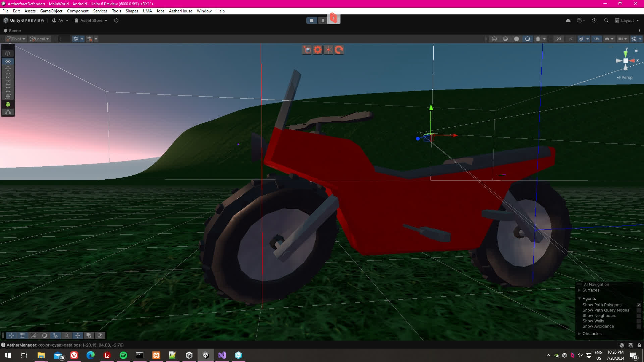644x362 pixels.
Task: Open Undo History clock icon
Action: coord(594,20)
